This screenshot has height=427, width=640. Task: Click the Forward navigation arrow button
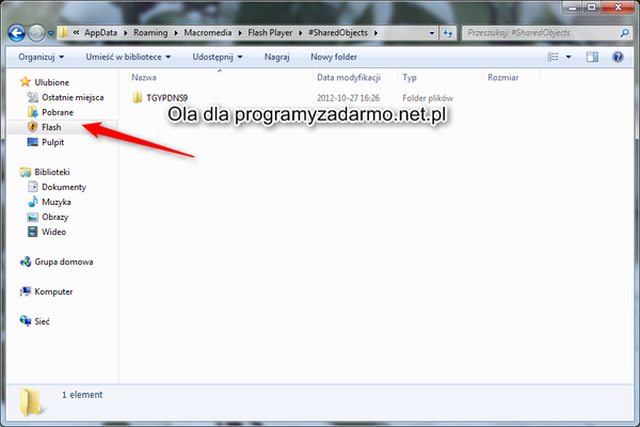pyautogui.click(x=38, y=32)
